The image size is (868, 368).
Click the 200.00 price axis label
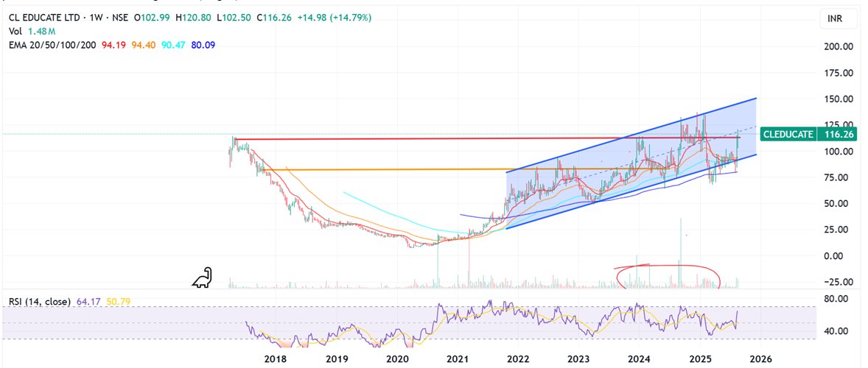coord(837,47)
